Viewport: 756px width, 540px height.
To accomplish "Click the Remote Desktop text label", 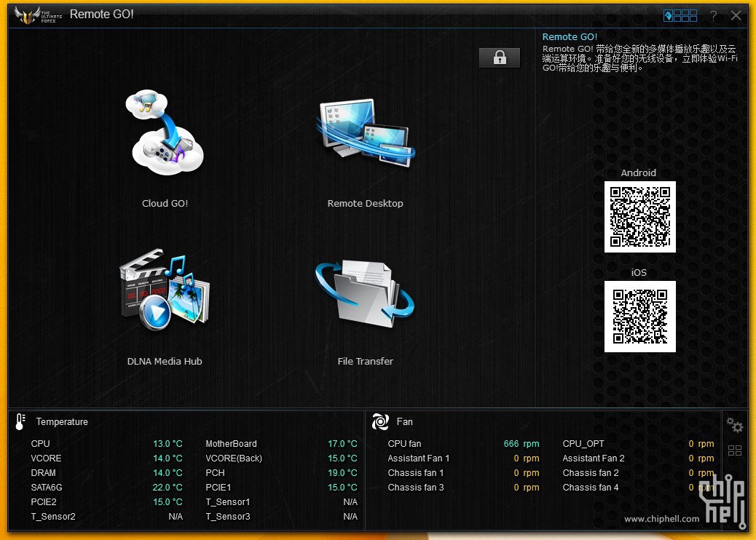I will tap(365, 203).
